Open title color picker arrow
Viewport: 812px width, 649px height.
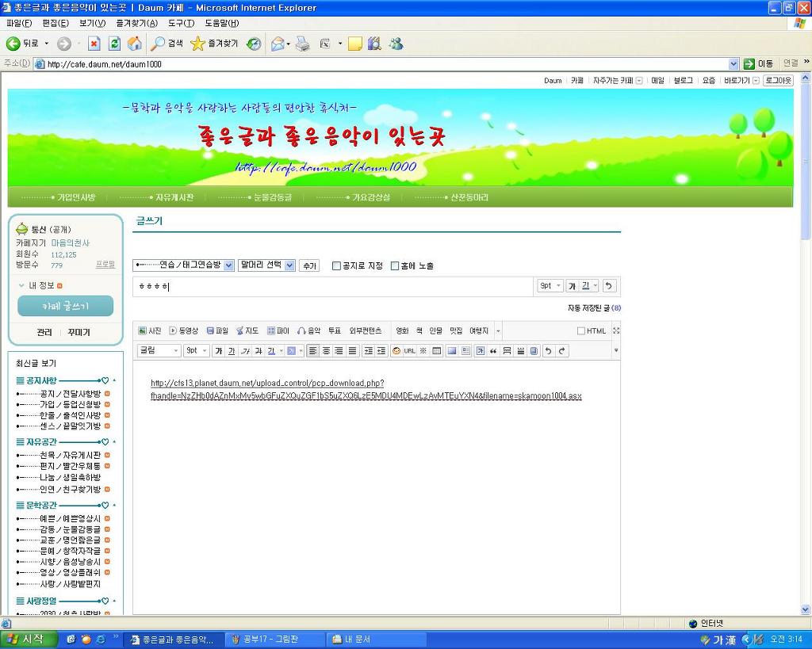pos(596,286)
